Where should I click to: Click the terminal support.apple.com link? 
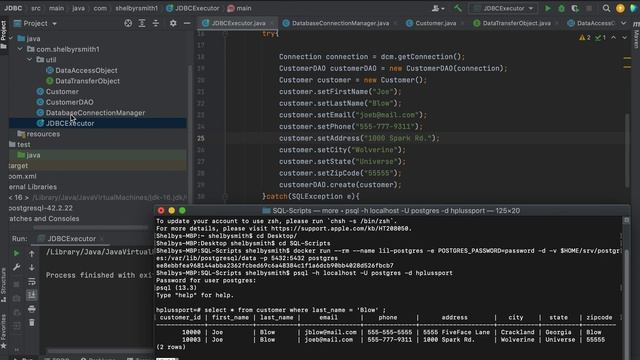coord(341,229)
